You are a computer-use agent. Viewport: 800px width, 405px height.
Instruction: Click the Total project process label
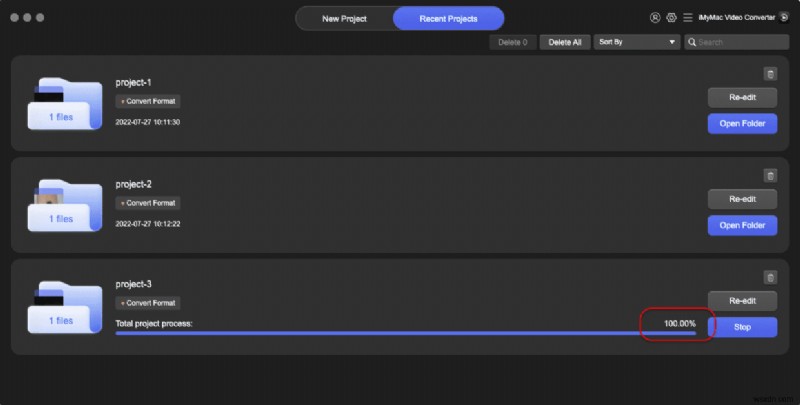(154, 323)
